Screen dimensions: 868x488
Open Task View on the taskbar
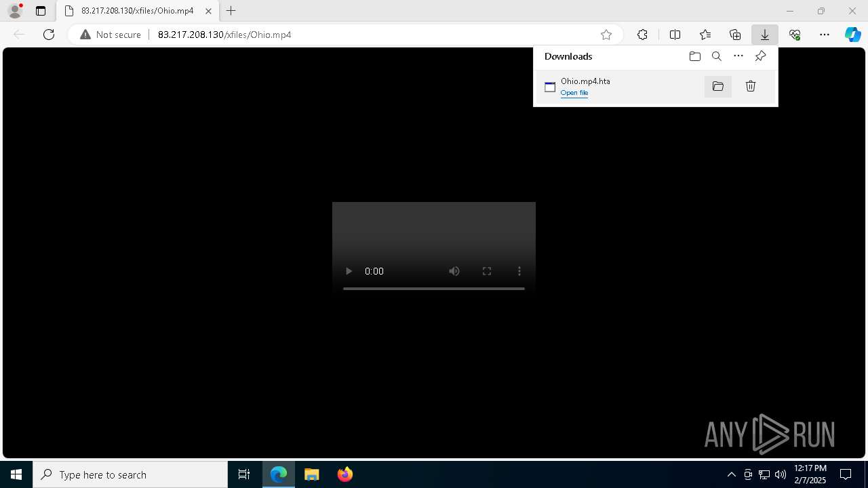pos(244,474)
